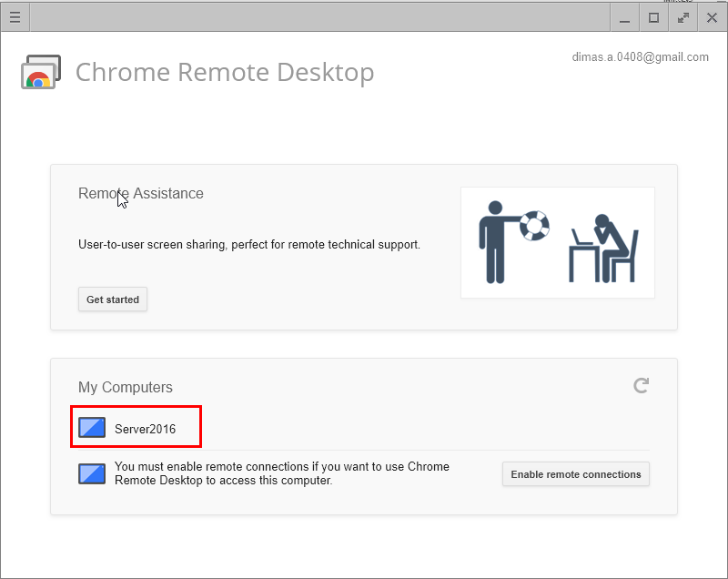Click the fullscreen expand icon in the titlebar
728x579 pixels.
coord(682,16)
